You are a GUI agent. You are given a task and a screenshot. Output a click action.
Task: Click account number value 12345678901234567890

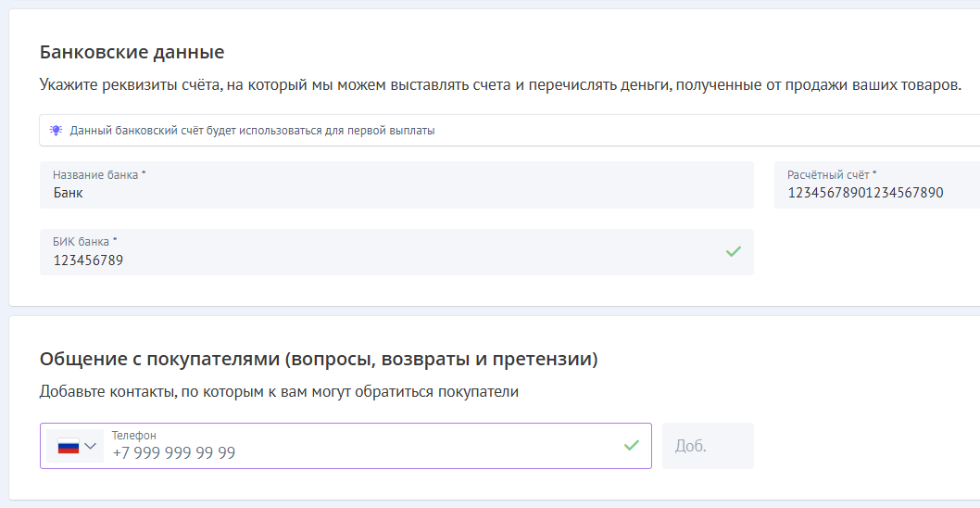[864, 193]
